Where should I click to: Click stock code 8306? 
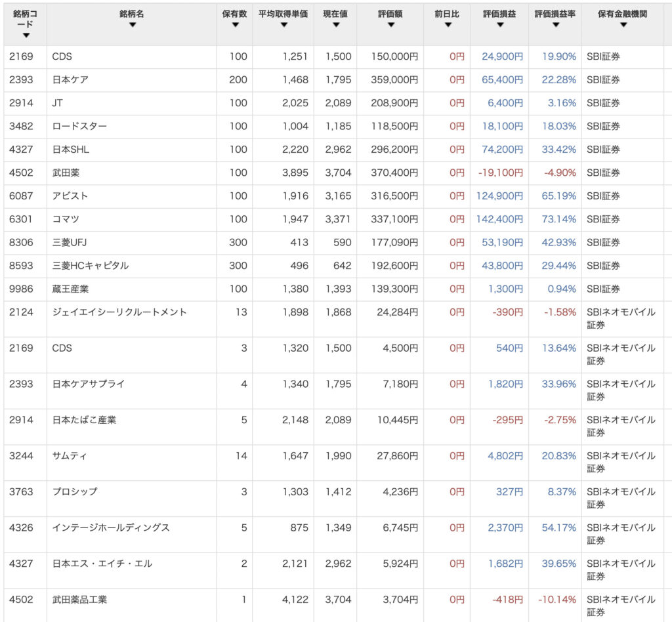click(x=21, y=243)
